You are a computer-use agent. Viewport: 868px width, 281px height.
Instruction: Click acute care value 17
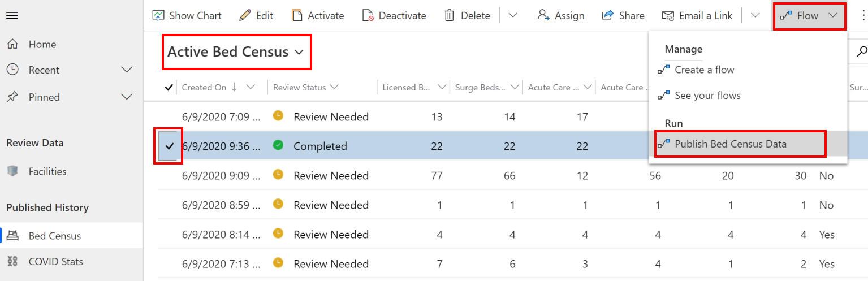click(582, 117)
